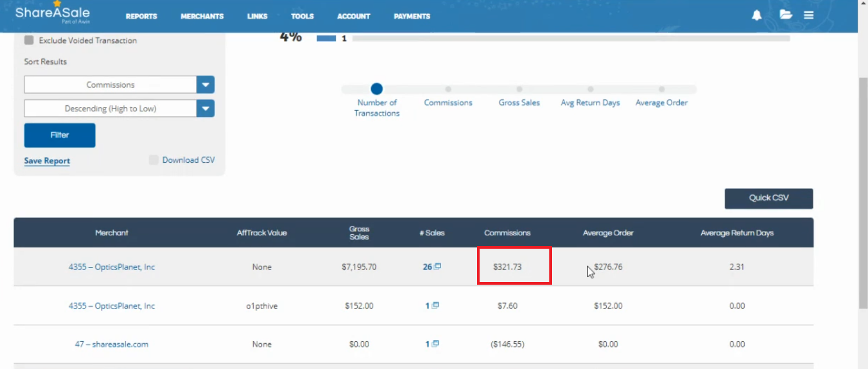
Task: Click the AffTrack Value column header
Action: click(262, 233)
